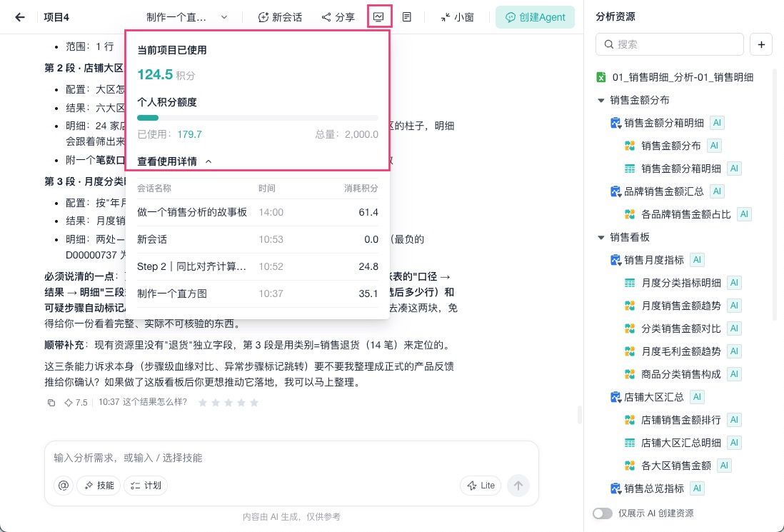Collapse the 销售金额分布 folder

point(601,100)
